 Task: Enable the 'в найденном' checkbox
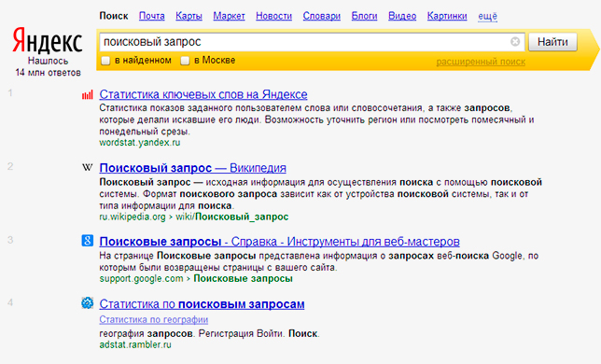(105, 61)
